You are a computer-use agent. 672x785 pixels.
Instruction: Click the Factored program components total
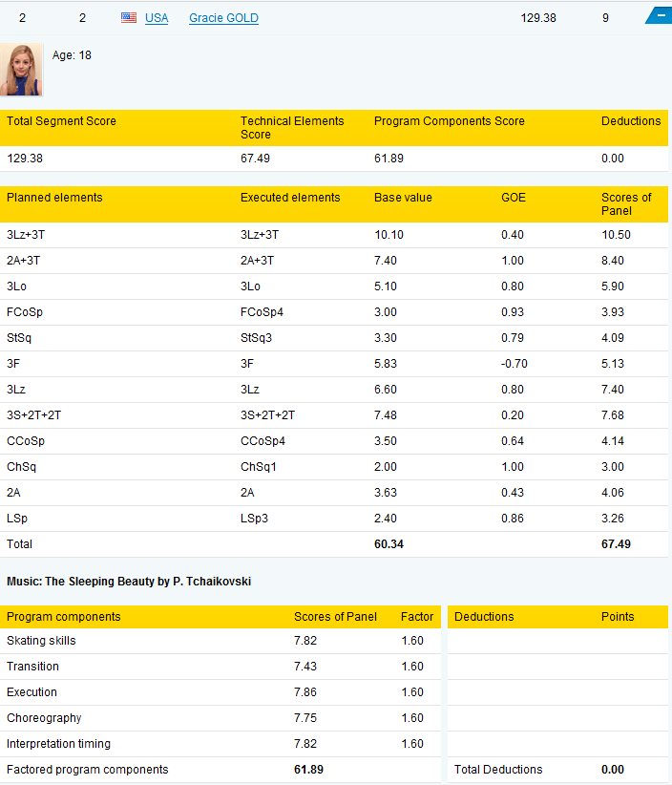point(308,770)
